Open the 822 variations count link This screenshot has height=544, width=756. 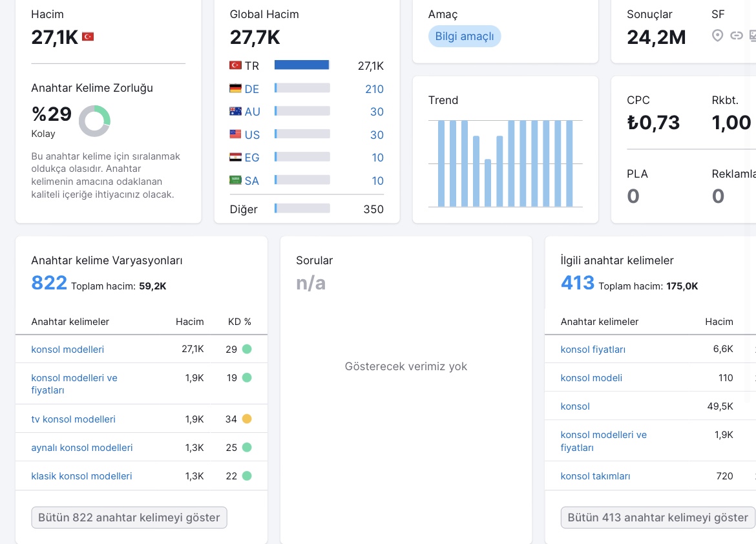click(49, 283)
